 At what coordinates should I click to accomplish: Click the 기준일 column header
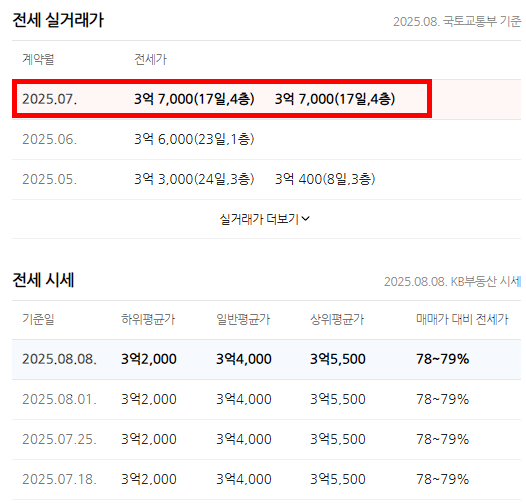point(38,319)
